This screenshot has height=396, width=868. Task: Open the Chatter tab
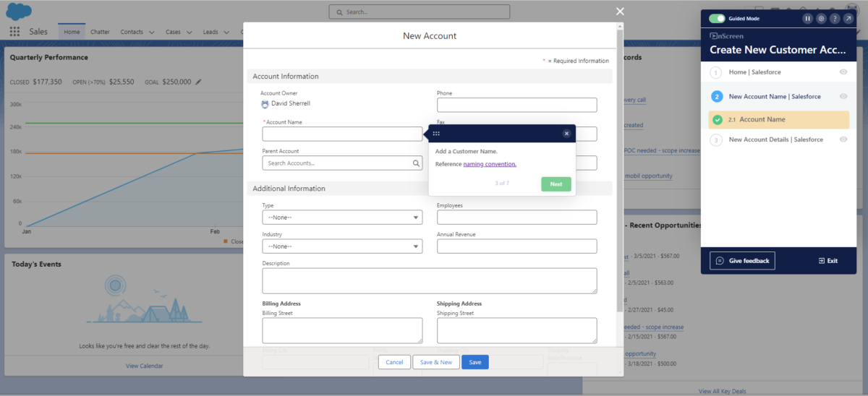pos(100,32)
